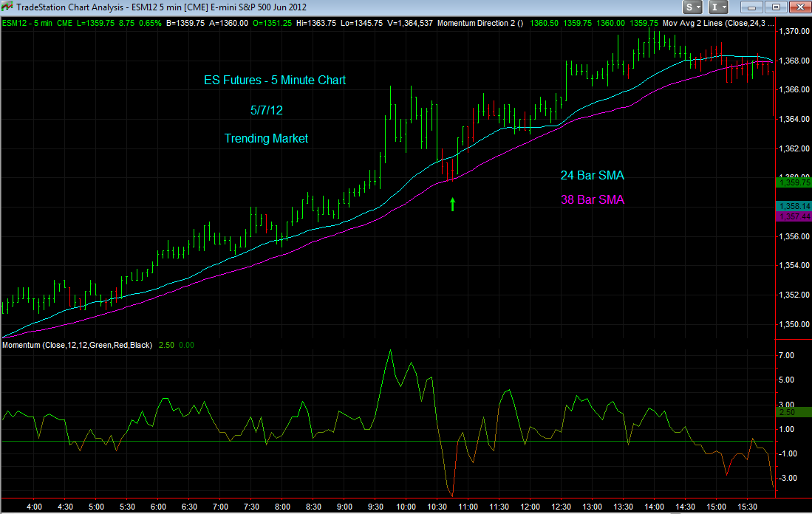Click the 1,350.00 price axis label
This screenshot has height=514, width=812.
pyautogui.click(x=794, y=324)
